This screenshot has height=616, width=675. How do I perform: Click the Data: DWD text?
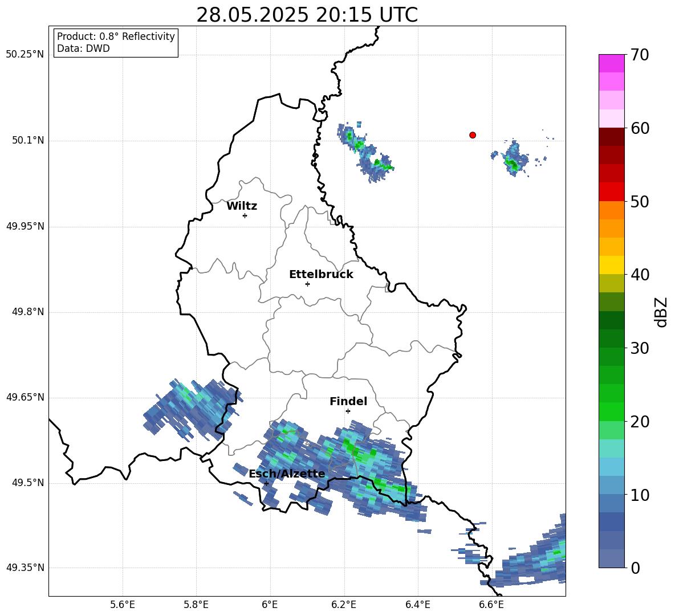pos(83,48)
